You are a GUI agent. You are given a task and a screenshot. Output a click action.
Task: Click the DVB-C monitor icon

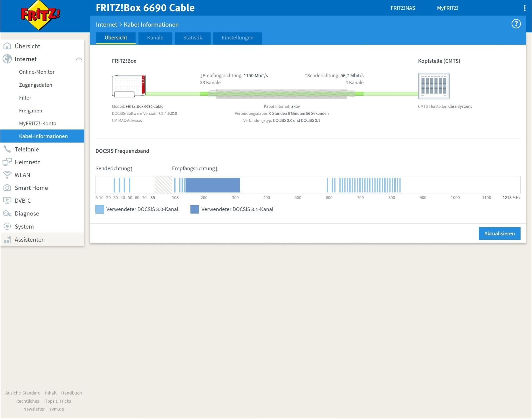click(7, 200)
